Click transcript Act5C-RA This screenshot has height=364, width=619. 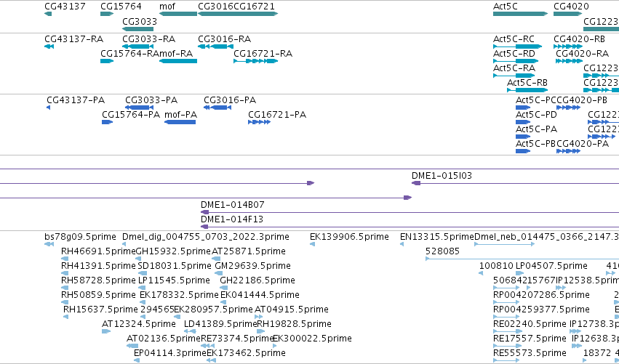514,76
